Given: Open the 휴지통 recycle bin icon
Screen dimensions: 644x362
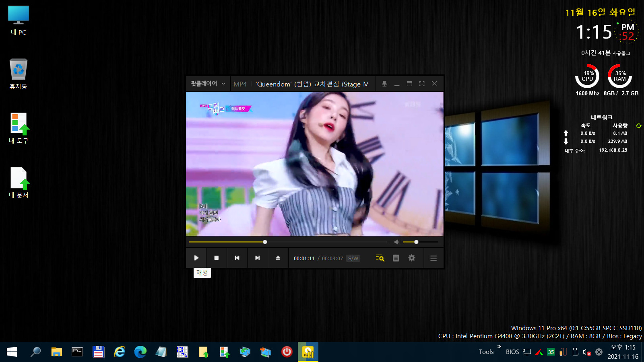Looking at the screenshot, I should [19, 74].
